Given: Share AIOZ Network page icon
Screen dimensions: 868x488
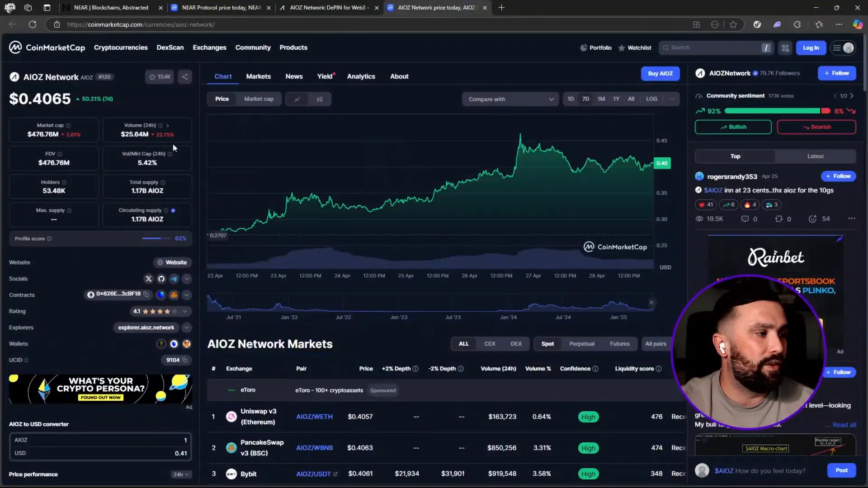Looking at the screenshot, I should tap(185, 77).
